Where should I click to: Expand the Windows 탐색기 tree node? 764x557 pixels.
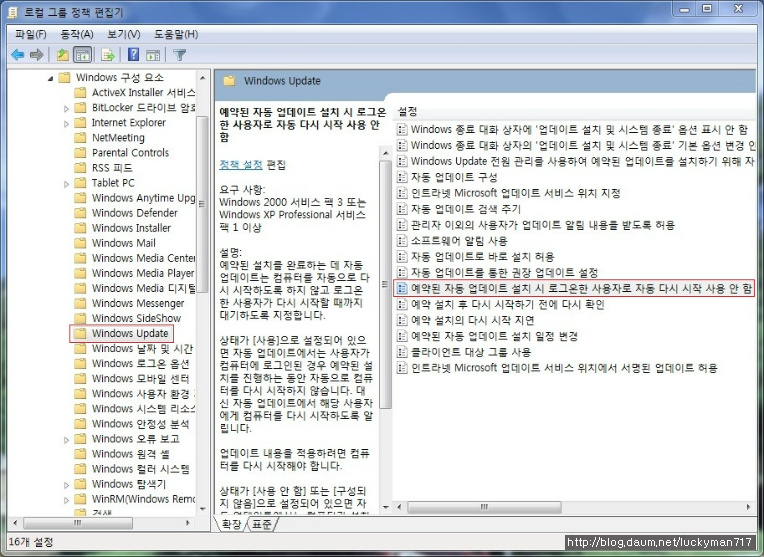click(66, 485)
